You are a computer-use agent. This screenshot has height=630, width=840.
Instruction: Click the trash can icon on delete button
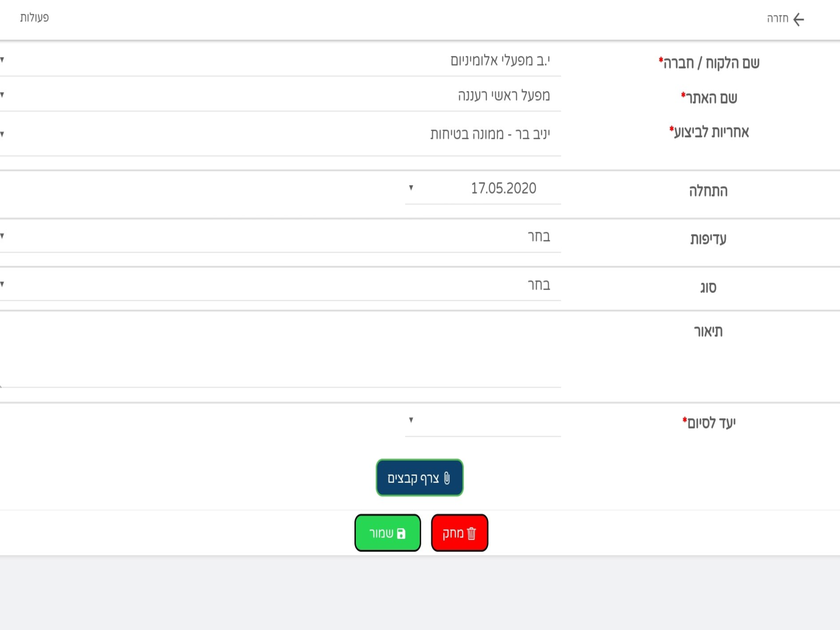pos(472,533)
